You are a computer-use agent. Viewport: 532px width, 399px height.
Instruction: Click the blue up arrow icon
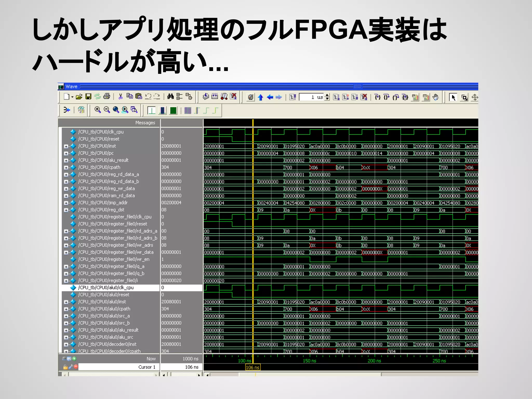click(x=260, y=97)
